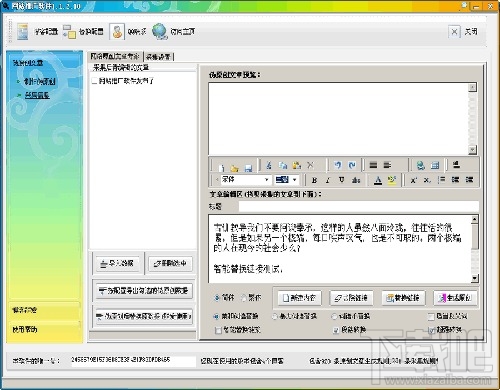Image resolution: width=500 pixels, height=390 pixels.
Task: Click up arrow of preview pane scrollbar
Action: (472, 87)
